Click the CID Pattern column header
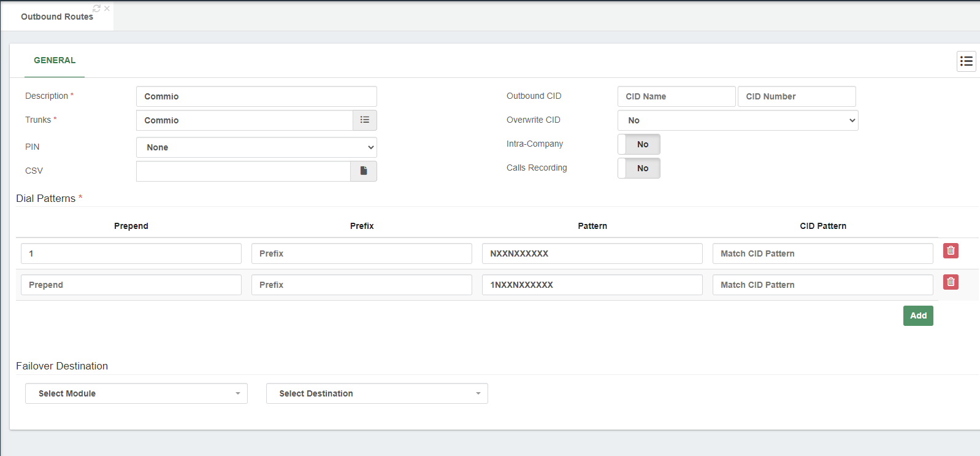This screenshot has height=456, width=980. point(823,226)
